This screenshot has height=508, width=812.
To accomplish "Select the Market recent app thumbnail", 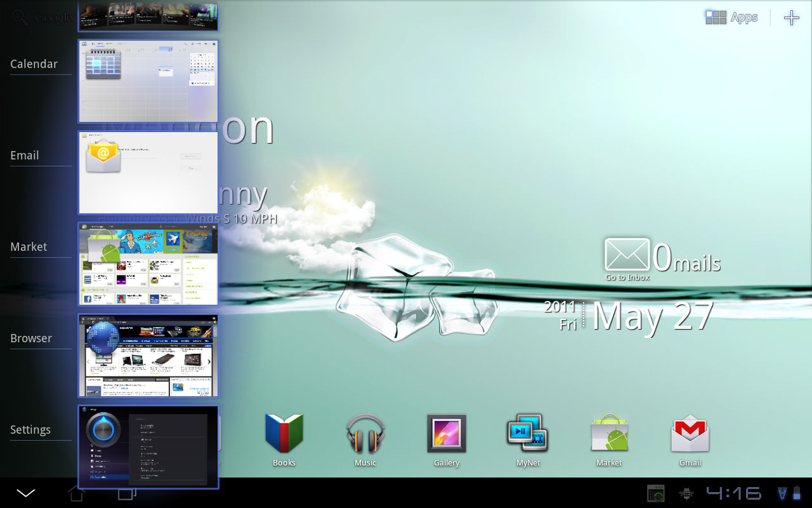I will click(x=148, y=264).
